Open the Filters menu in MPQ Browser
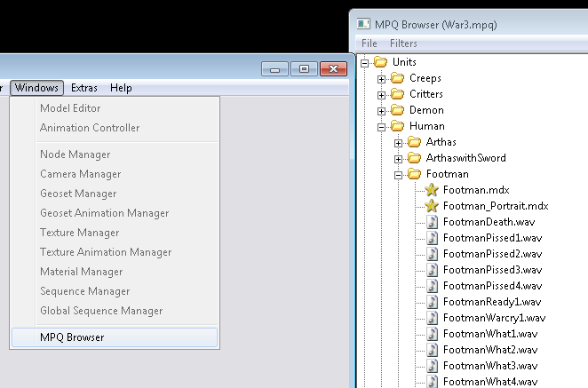 [x=403, y=44]
